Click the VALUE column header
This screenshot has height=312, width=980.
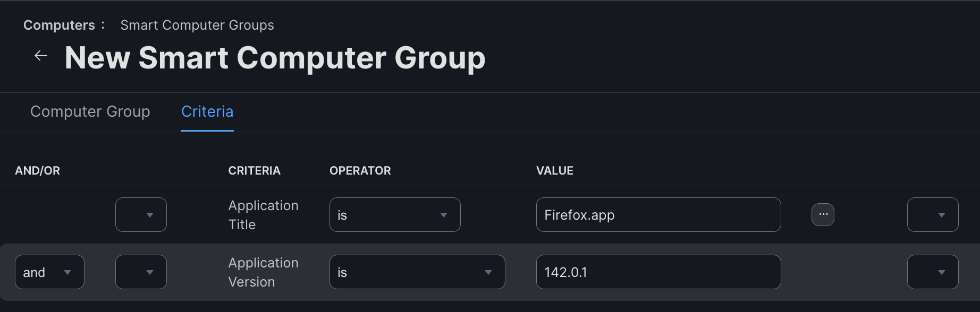click(554, 170)
